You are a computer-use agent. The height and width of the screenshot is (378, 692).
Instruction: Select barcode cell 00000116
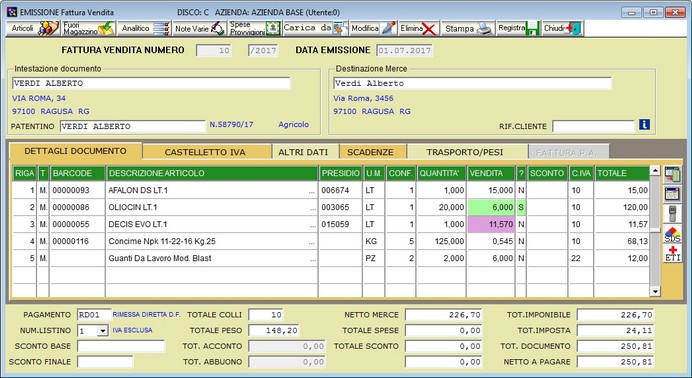[x=77, y=241]
